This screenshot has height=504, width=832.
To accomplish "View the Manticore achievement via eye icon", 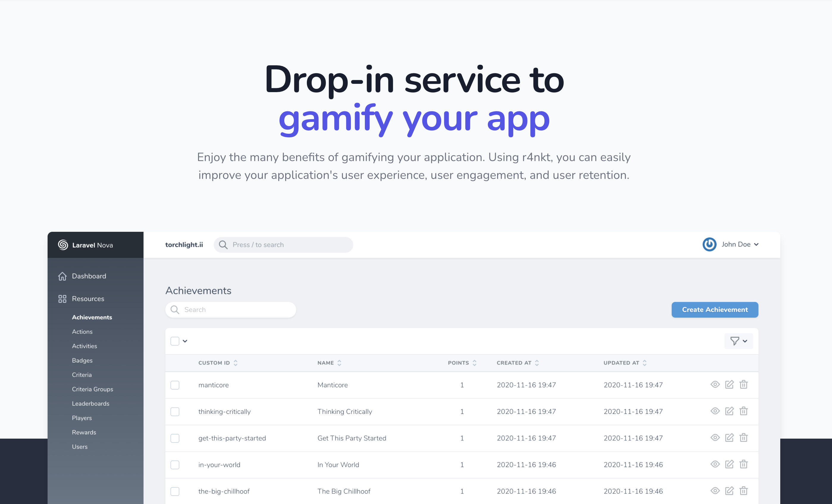I will click(x=715, y=385).
